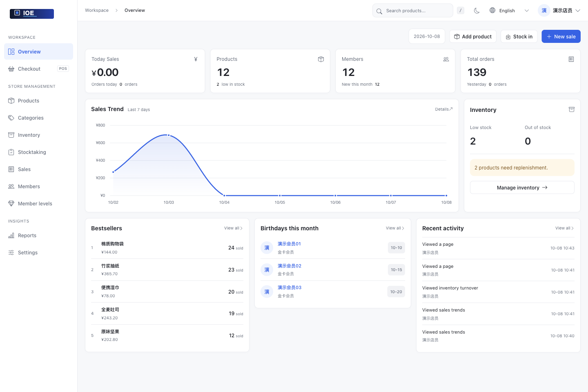Open the English language dropdown
588x392 pixels.
click(509, 11)
